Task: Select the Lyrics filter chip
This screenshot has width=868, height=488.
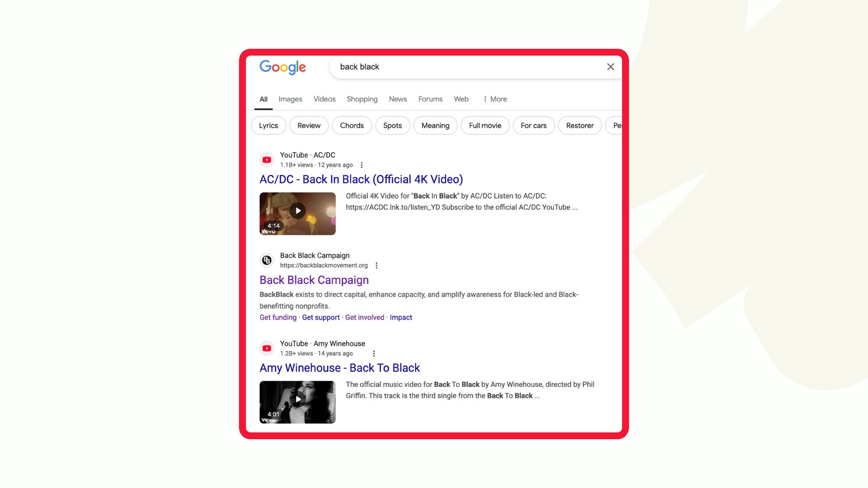Action: click(x=269, y=126)
